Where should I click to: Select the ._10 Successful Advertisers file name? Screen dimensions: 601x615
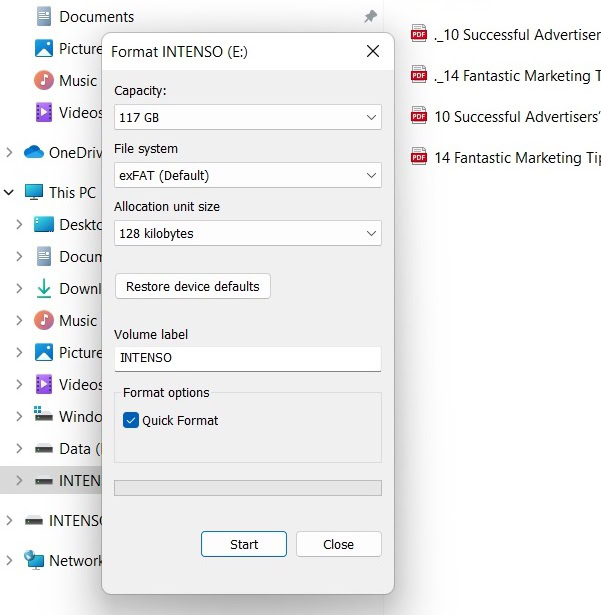[517, 35]
